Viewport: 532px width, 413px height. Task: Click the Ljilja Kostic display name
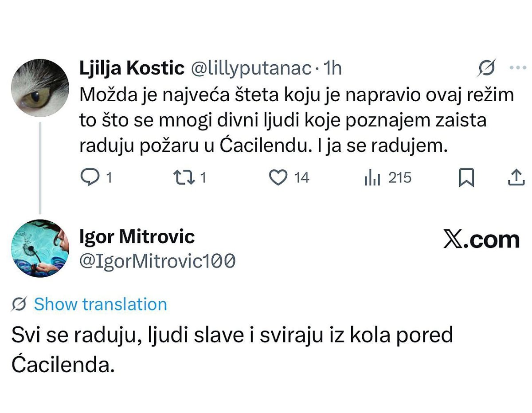coord(132,68)
